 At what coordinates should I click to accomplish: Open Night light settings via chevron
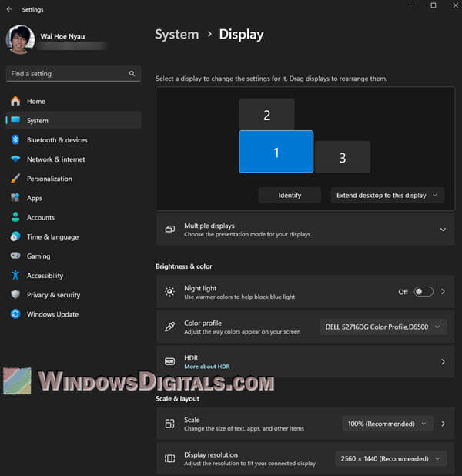point(443,292)
